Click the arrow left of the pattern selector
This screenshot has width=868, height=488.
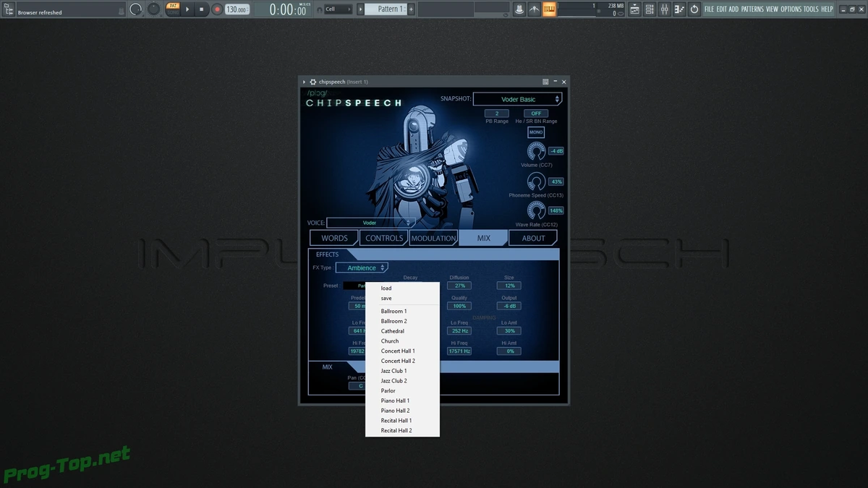(x=361, y=9)
